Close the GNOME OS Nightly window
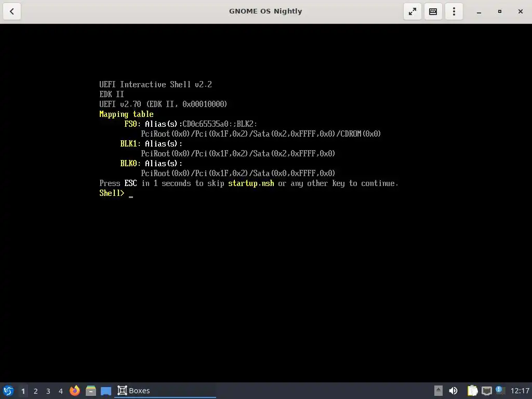Image resolution: width=532 pixels, height=399 pixels. pyautogui.click(x=521, y=11)
